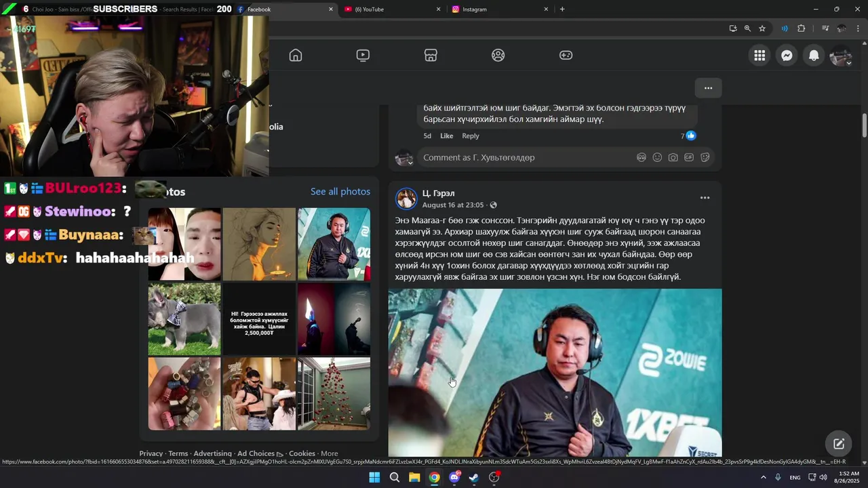The height and width of the screenshot is (488, 868).
Task: Open the Chrome extensions puzzle icon
Action: [802, 28]
